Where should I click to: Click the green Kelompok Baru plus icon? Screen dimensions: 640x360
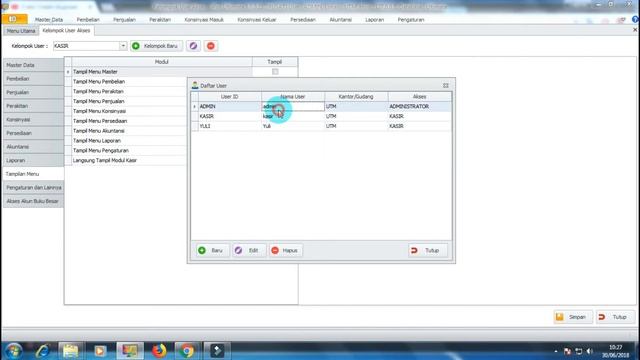(x=136, y=46)
